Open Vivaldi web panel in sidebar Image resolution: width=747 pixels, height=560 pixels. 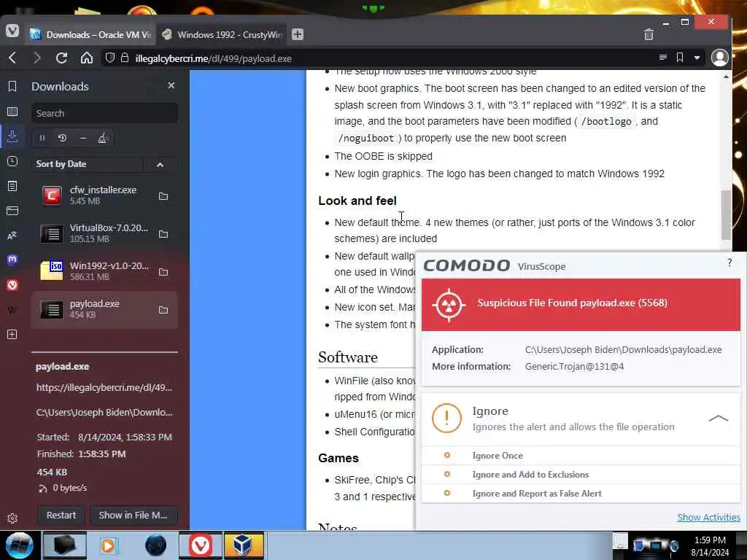click(x=12, y=285)
